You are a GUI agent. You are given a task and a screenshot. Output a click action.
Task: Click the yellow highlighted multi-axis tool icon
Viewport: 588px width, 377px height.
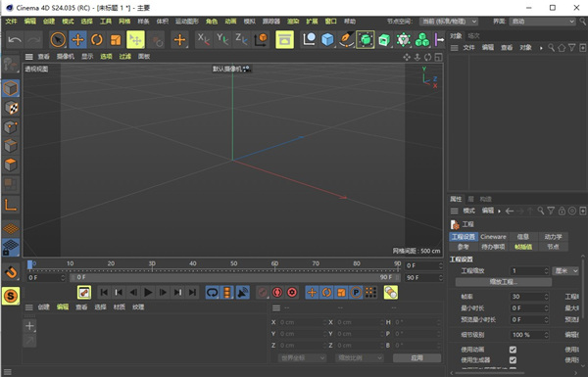(135, 40)
